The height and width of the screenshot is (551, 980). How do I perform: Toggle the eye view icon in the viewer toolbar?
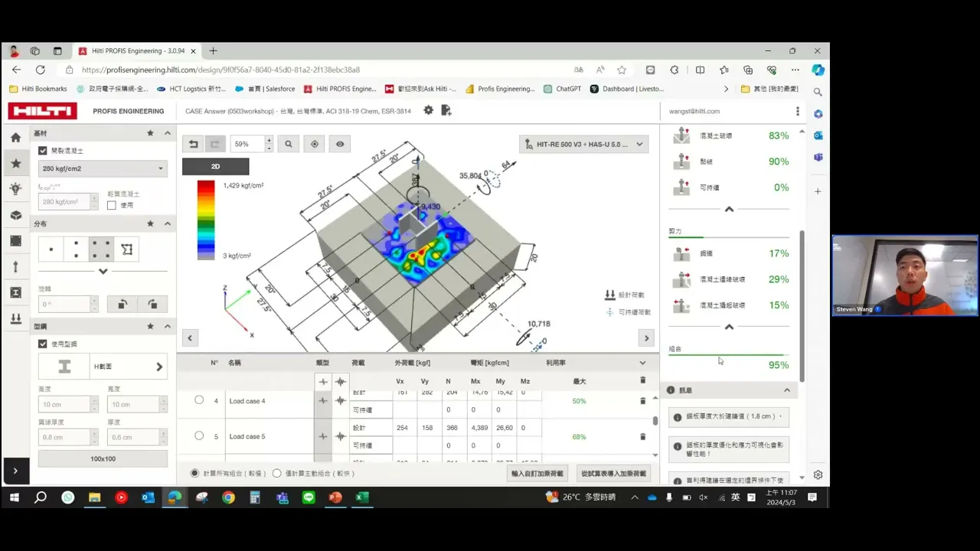(340, 144)
